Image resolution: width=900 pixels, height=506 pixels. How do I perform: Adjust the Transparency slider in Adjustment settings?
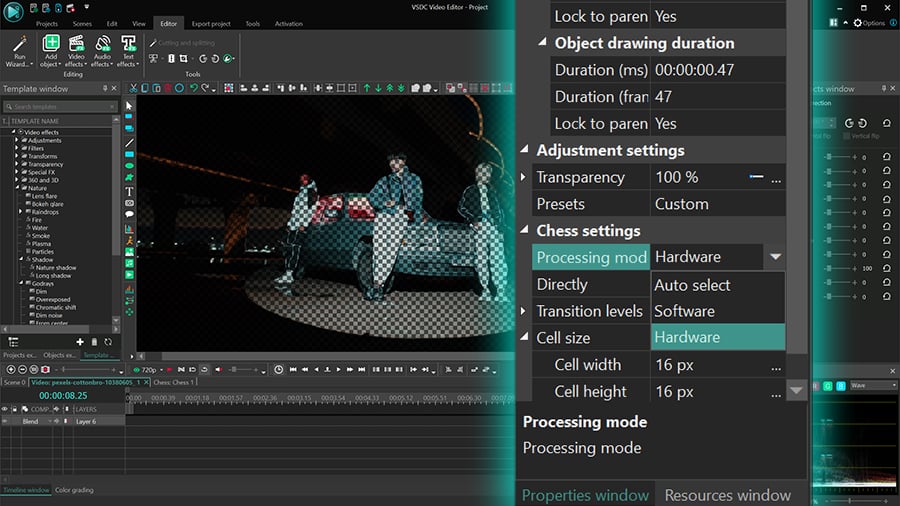(756, 177)
